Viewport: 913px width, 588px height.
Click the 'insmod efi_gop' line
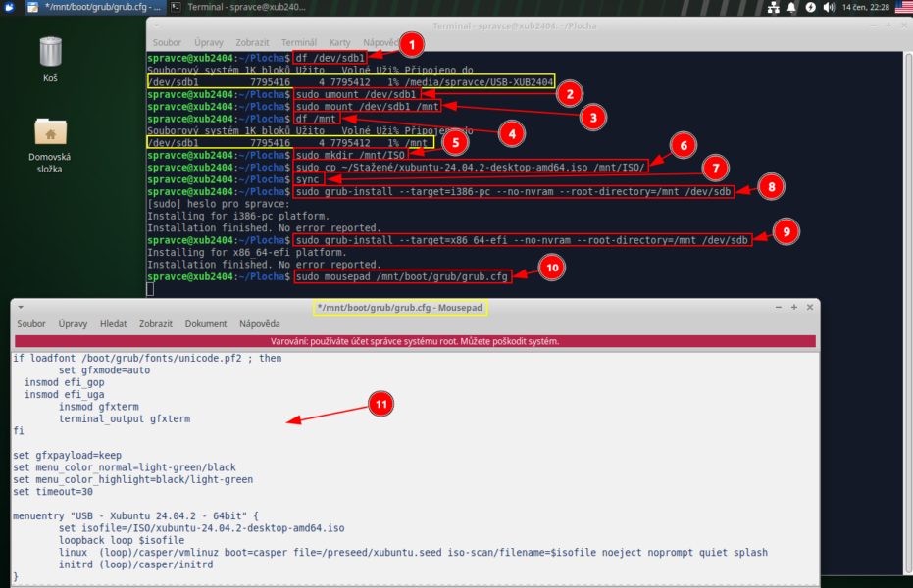pos(64,383)
